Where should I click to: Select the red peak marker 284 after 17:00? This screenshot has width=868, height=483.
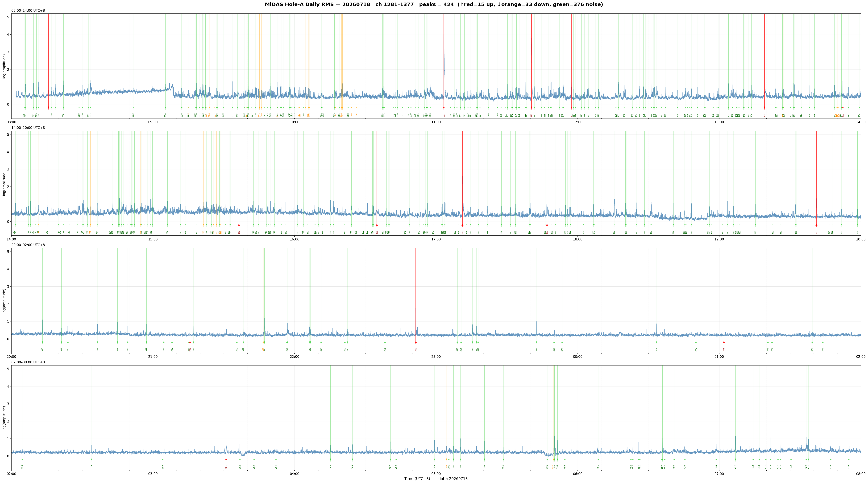pyautogui.click(x=462, y=225)
